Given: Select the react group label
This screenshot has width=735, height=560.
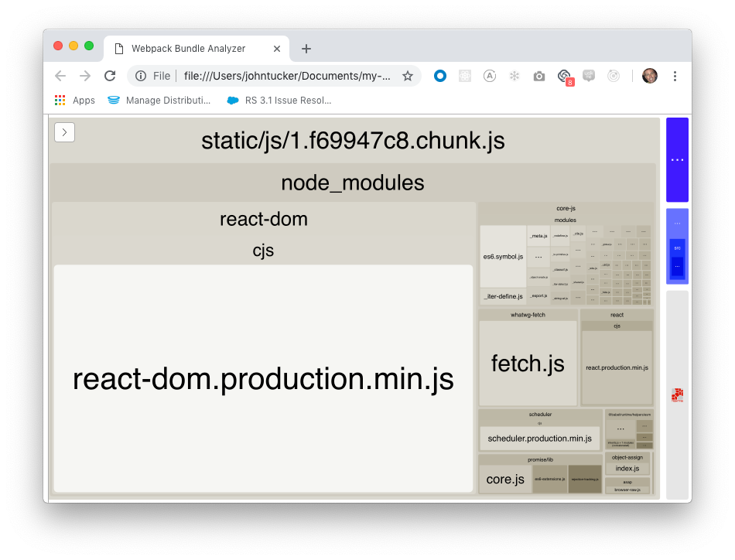Looking at the screenshot, I should click(617, 315).
